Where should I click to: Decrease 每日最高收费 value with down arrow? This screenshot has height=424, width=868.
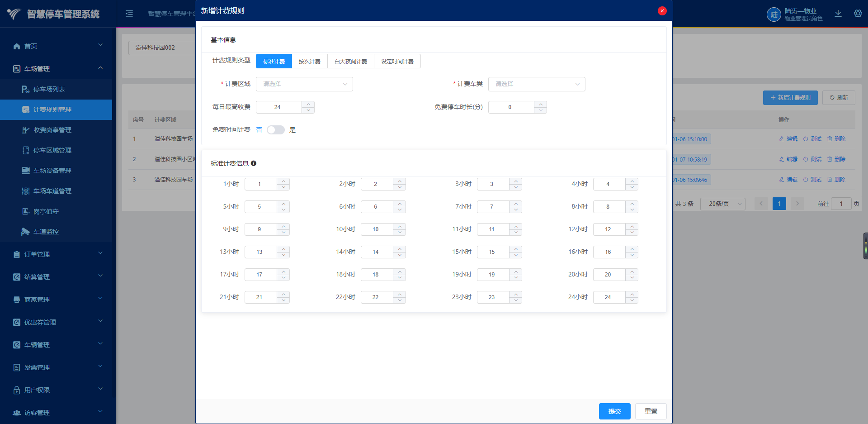pyautogui.click(x=308, y=110)
